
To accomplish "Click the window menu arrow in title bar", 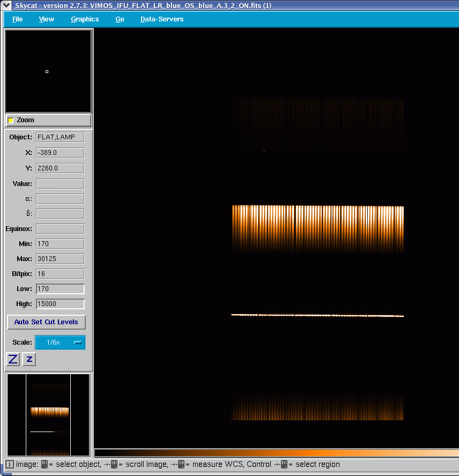I will 6,5.
